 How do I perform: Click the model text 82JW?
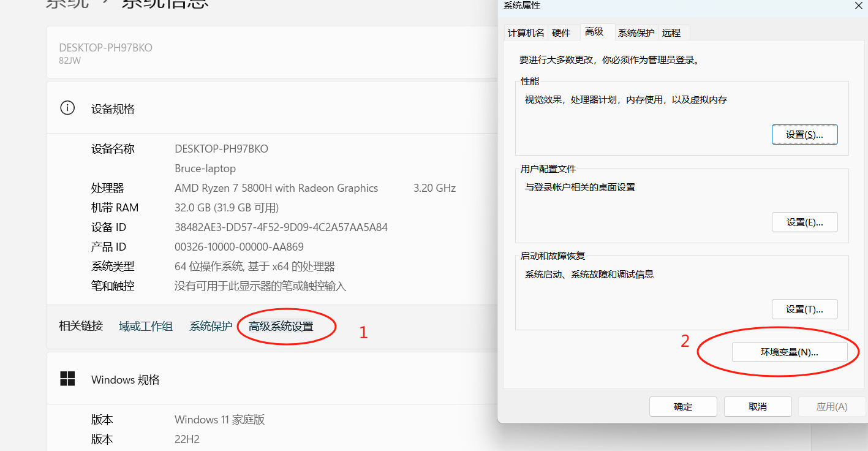[x=70, y=61]
